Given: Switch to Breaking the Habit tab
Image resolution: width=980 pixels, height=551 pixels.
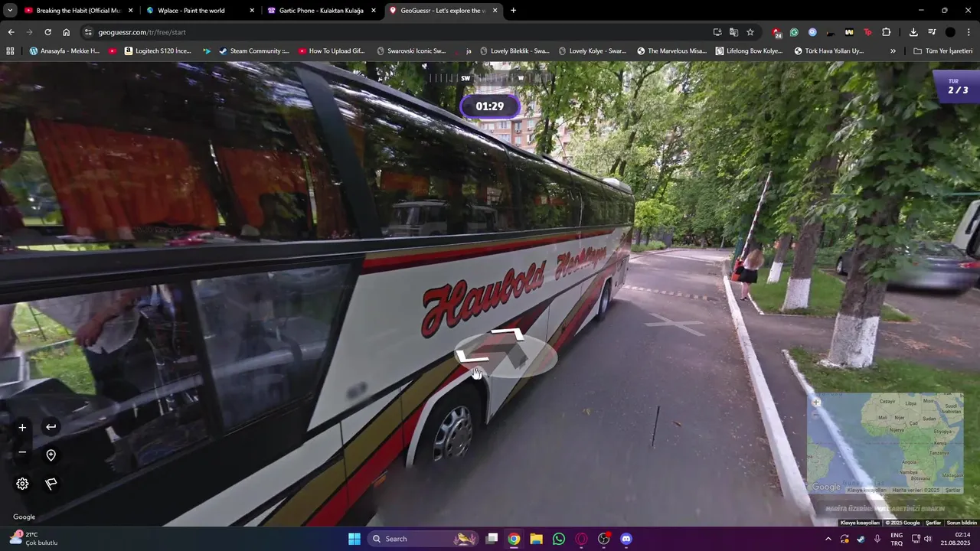Looking at the screenshot, I should click(78, 11).
